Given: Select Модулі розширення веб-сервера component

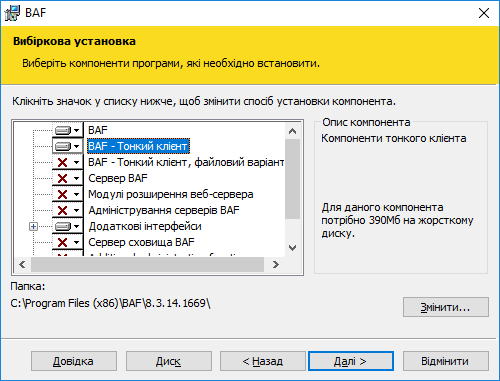Looking at the screenshot, I should [171, 194].
